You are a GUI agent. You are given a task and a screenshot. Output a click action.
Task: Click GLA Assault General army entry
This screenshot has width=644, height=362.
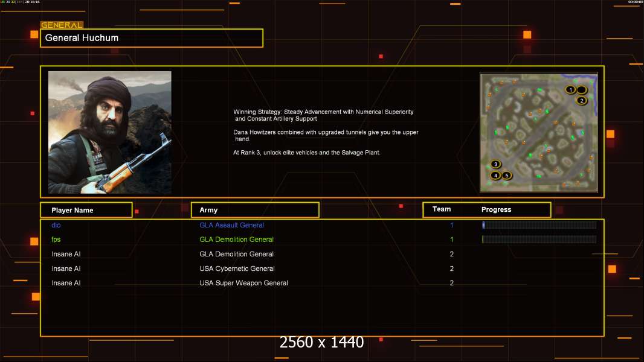[231, 225]
